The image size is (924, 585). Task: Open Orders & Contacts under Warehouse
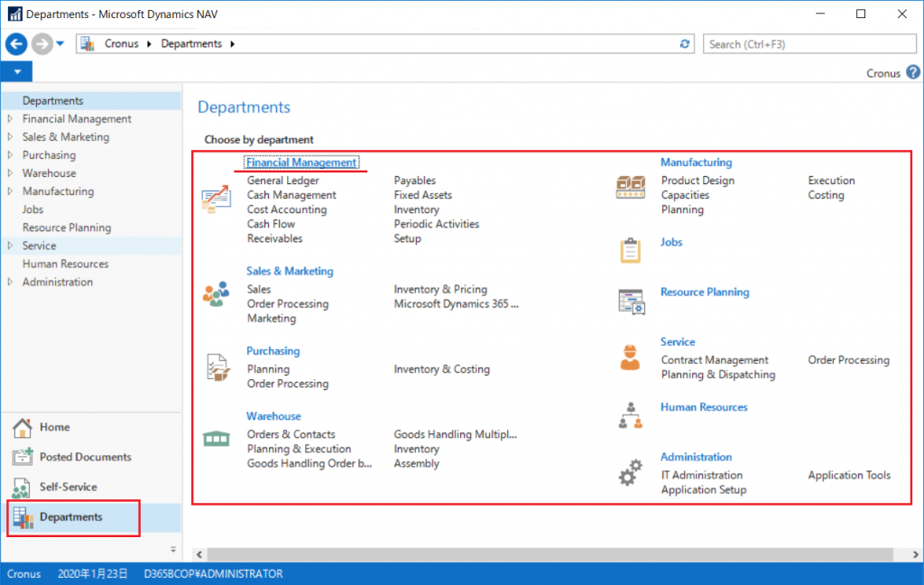click(291, 434)
